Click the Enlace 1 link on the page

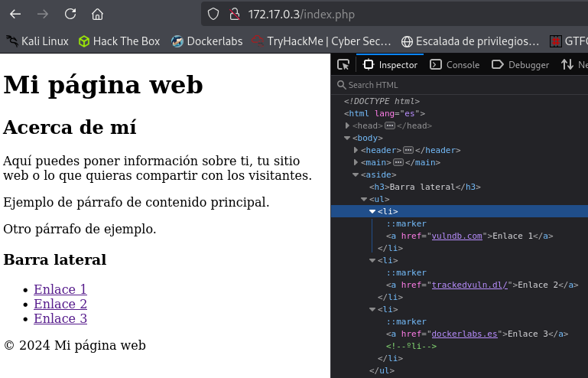click(60, 289)
